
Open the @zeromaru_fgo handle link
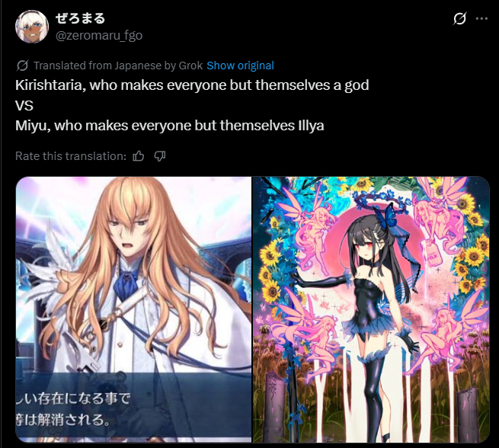(99, 35)
